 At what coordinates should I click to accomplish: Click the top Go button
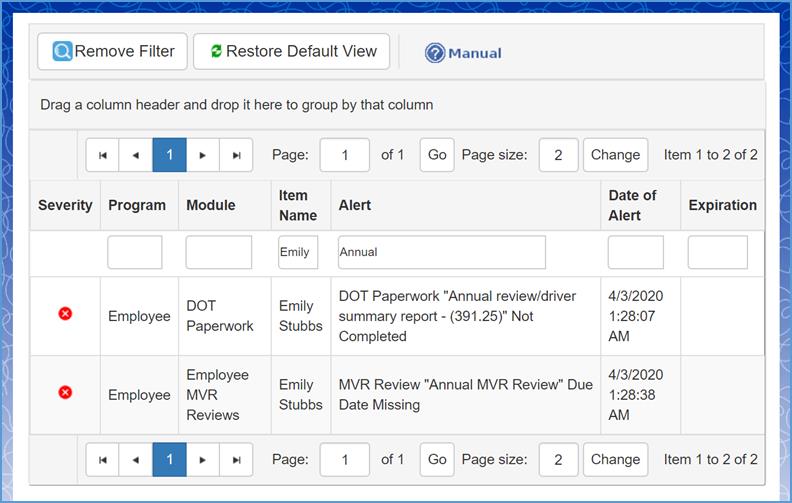(437, 155)
